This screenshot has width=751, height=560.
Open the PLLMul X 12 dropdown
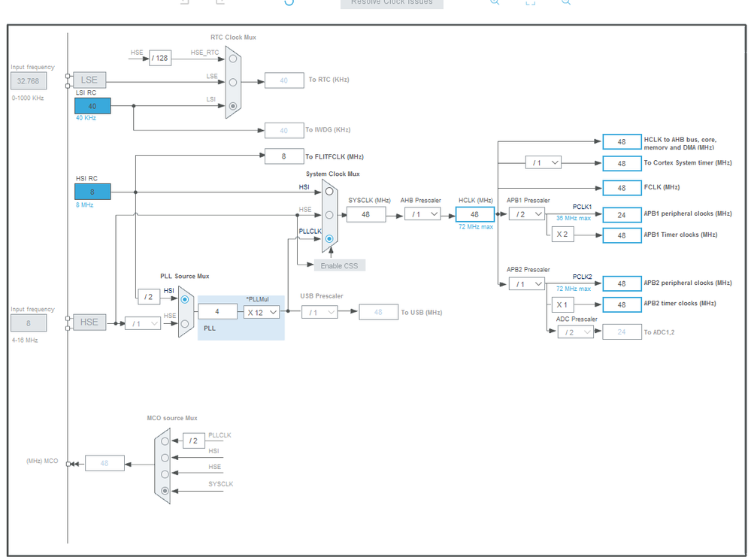[262, 313]
